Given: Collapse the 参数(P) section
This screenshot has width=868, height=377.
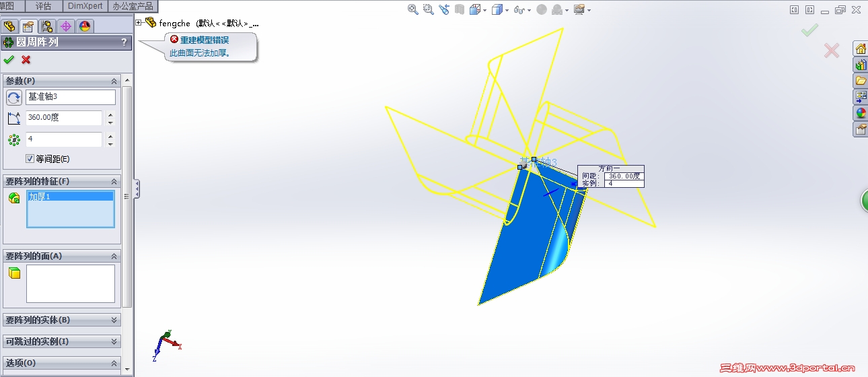Looking at the screenshot, I should (x=114, y=81).
